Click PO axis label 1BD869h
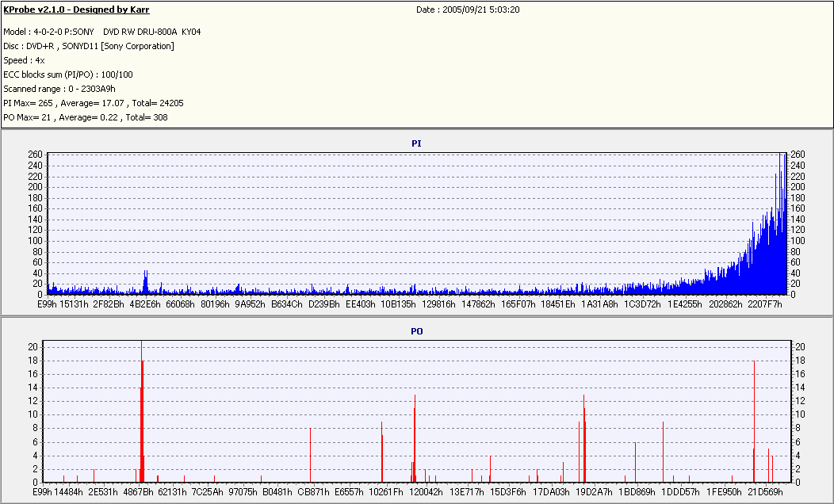 [x=637, y=492]
